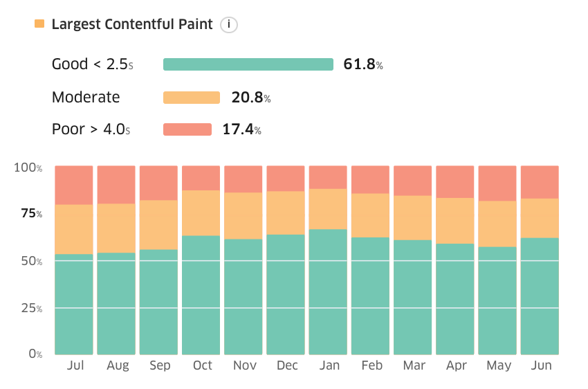The width and height of the screenshot is (588, 389).
Task: Click the Jan bar's green good segment
Action: (328, 292)
